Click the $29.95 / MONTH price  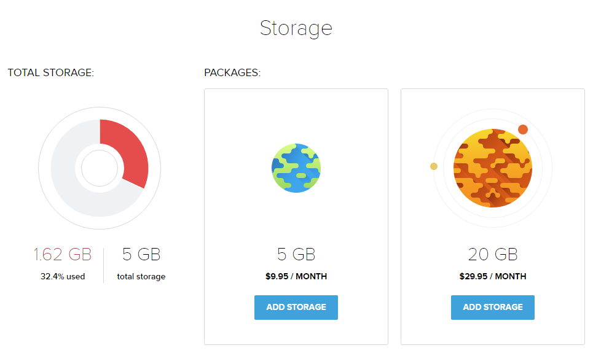pyautogui.click(x=493, y=276)
